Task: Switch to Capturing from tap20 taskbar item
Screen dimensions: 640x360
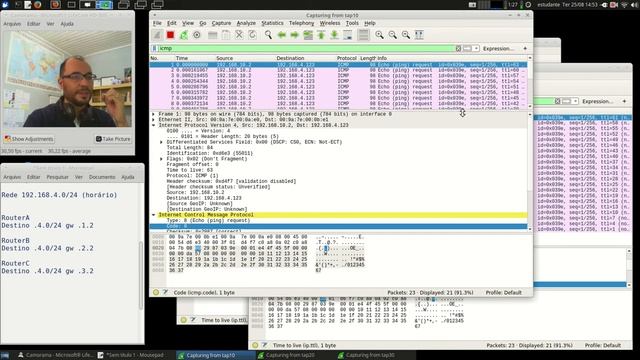Action: [x=290, y=356]
